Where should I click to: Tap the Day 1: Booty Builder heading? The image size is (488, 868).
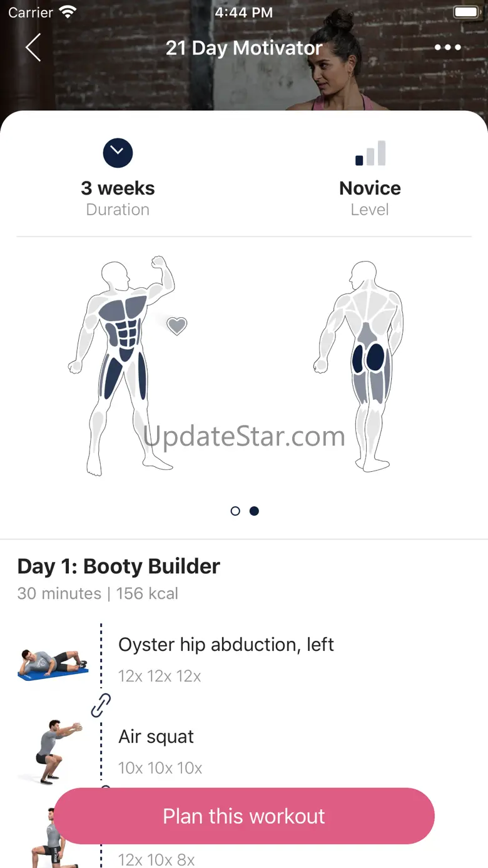pos(119,566)
